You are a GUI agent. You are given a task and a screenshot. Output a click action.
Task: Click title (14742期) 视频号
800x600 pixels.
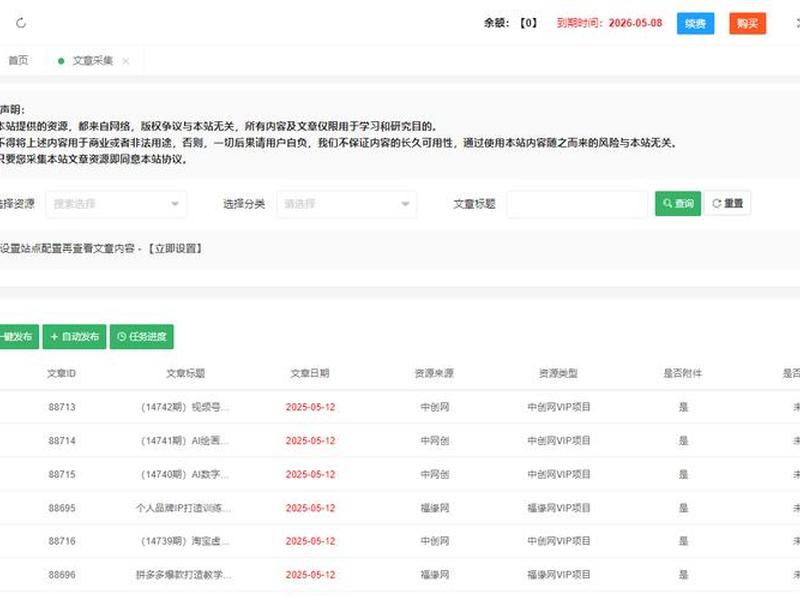pos(185,407)
